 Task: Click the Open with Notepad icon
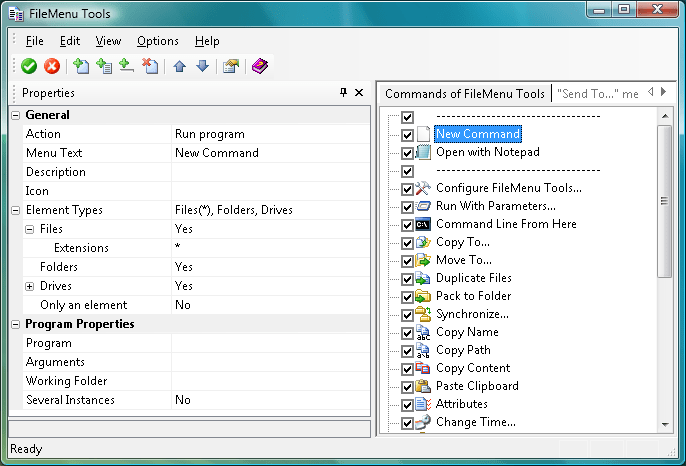(423, 152)
